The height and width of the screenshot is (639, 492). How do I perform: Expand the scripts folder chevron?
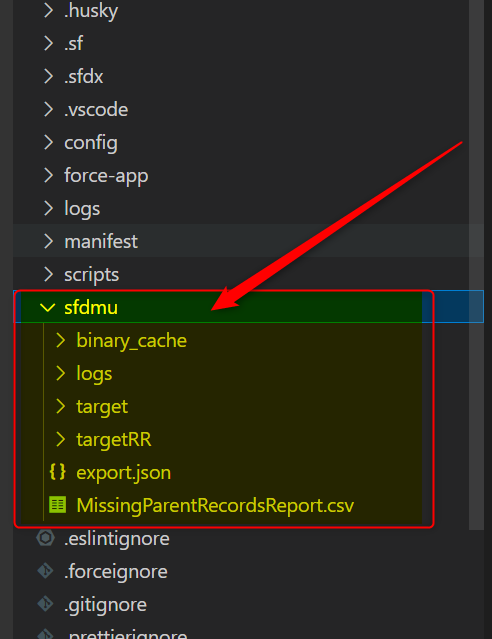click(49, 274)
